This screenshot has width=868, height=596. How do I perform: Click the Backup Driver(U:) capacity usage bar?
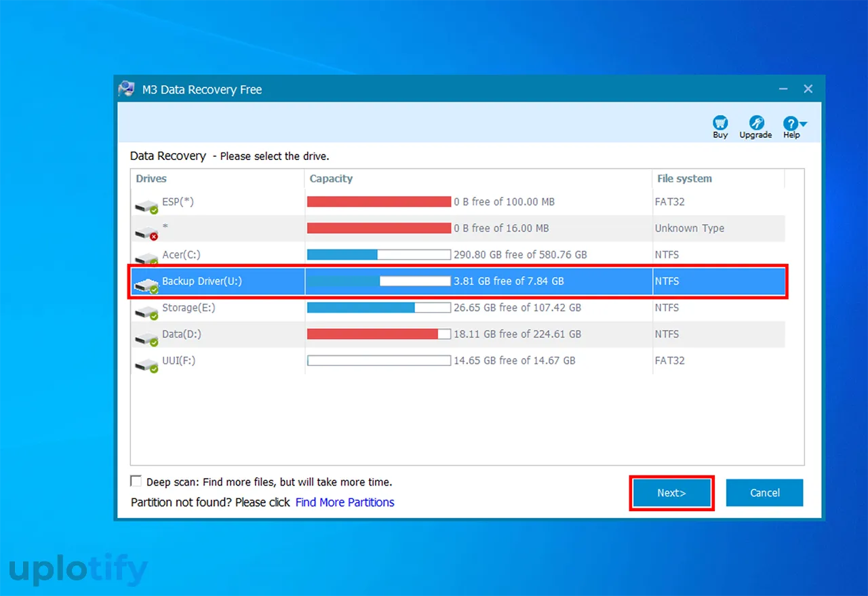coord(379,281)
